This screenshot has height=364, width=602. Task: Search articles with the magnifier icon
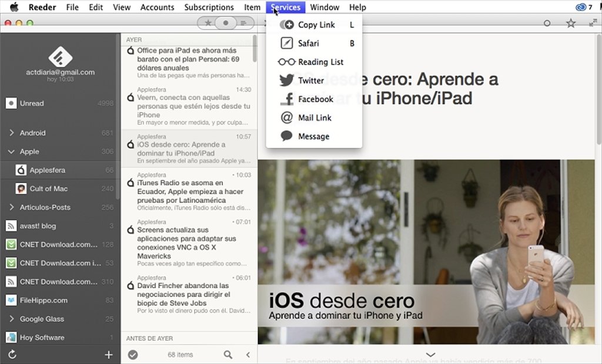[228, 355]
